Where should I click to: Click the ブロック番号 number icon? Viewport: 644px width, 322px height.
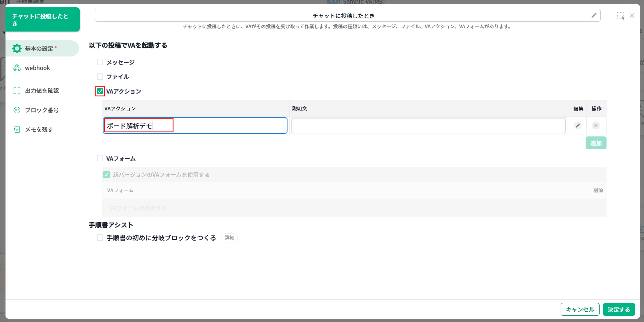tap(17, 110)
